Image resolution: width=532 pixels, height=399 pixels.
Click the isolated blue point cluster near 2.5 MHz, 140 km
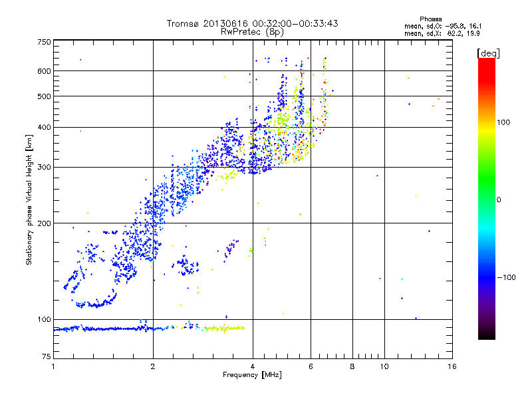(186, 265)
